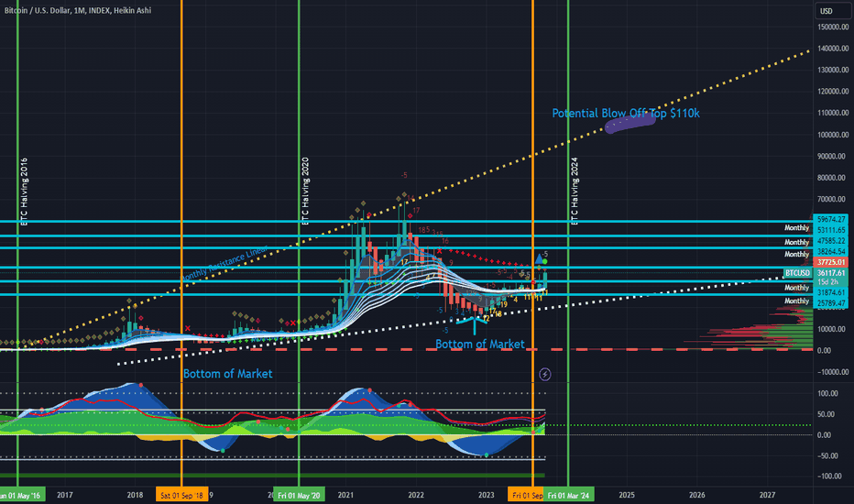This screenshot has height=504, width=854.
Task: Click the chart title Bitcoin / U.S. Dollar legend
Action: pyautogui.click(x=78, y=10)
